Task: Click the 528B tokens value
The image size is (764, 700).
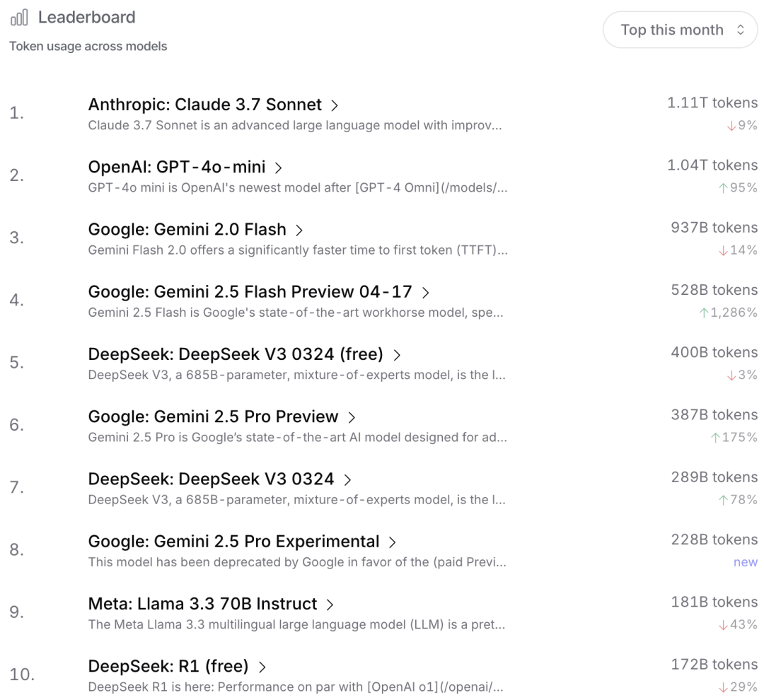Action: [714, 289]
